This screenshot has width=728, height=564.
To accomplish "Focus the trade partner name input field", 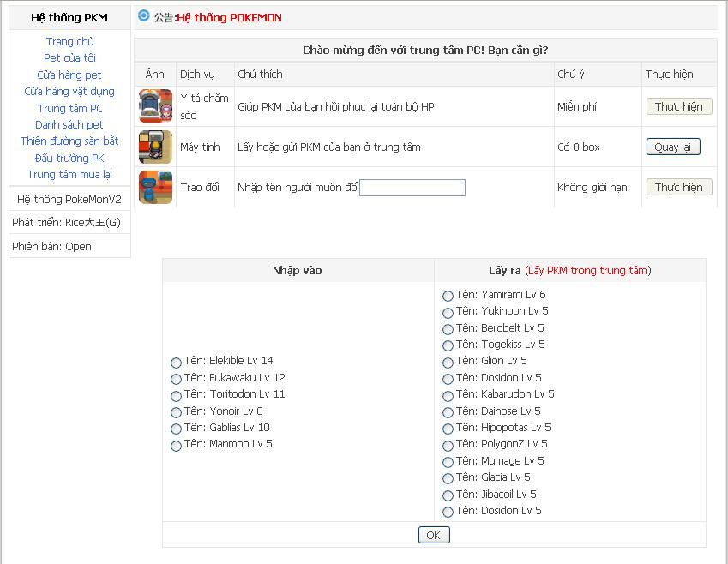I will tap(412, 188).
